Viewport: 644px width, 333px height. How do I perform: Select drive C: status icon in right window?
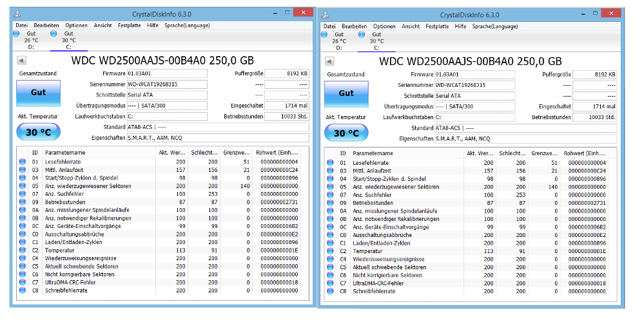pyautogui.click(x=362, y=35)
